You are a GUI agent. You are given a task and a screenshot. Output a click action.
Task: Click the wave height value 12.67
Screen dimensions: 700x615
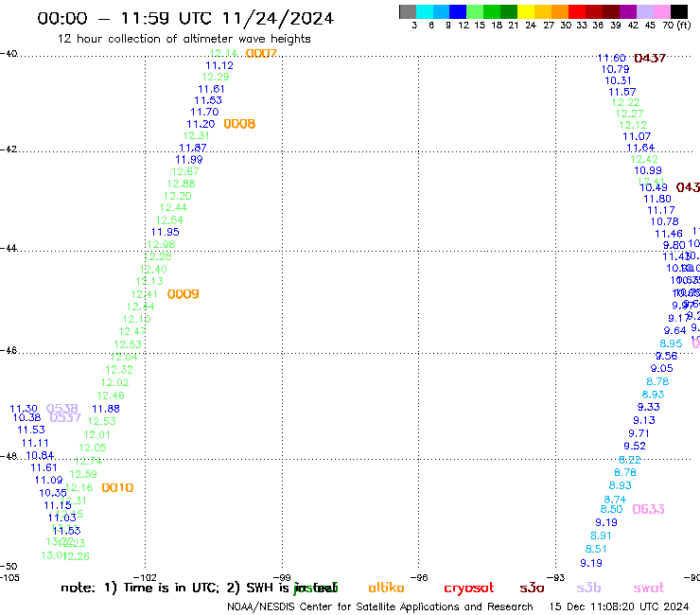tap(185, 171)
